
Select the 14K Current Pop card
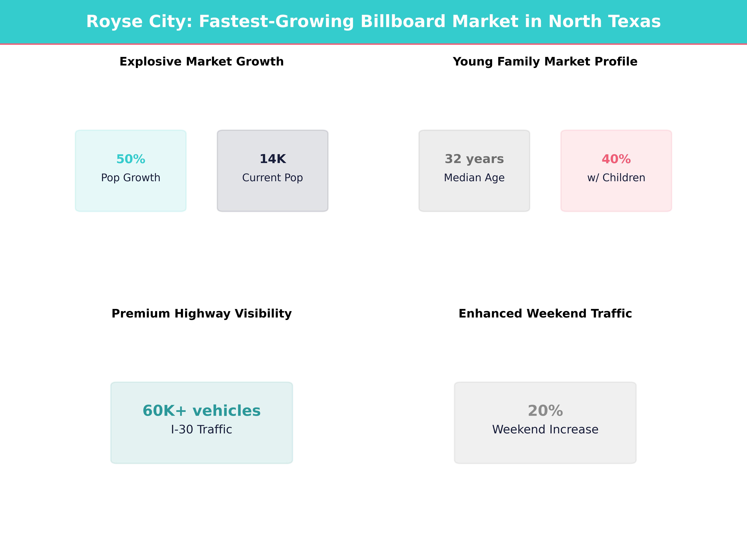tap(272, 170)
